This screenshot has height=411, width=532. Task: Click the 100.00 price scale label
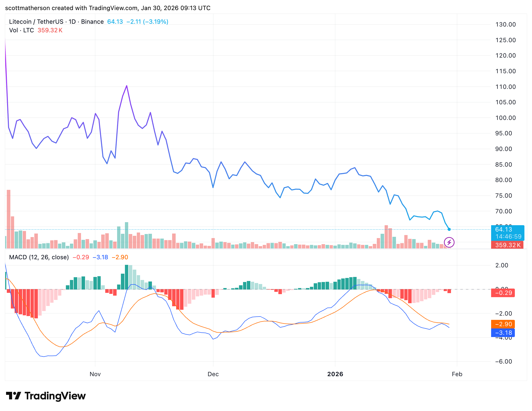(x=505, y=118)
